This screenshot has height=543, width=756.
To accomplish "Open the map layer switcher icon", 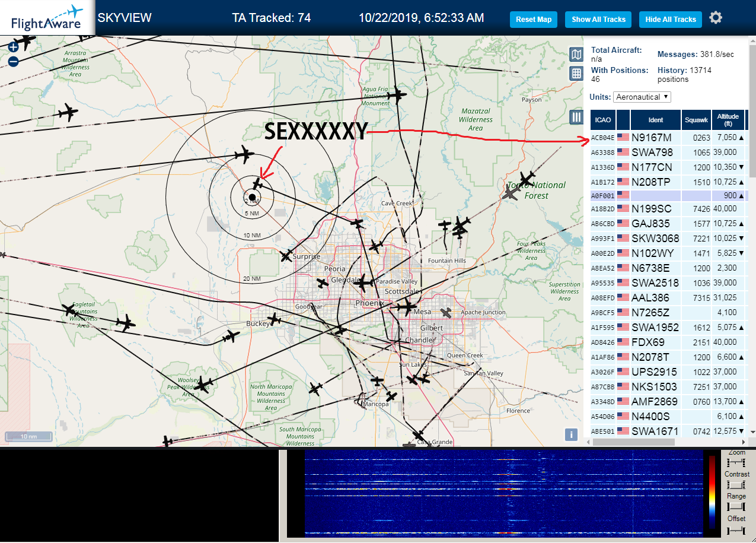I will (576, 55).
